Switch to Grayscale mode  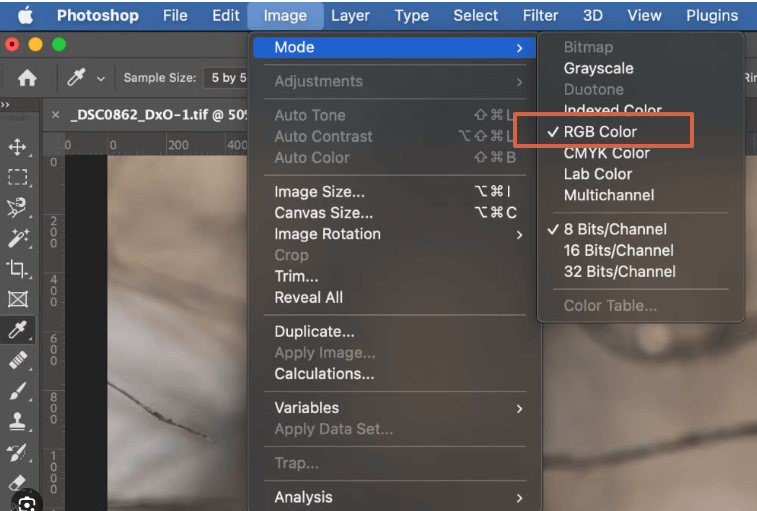(x=599, y=69)
